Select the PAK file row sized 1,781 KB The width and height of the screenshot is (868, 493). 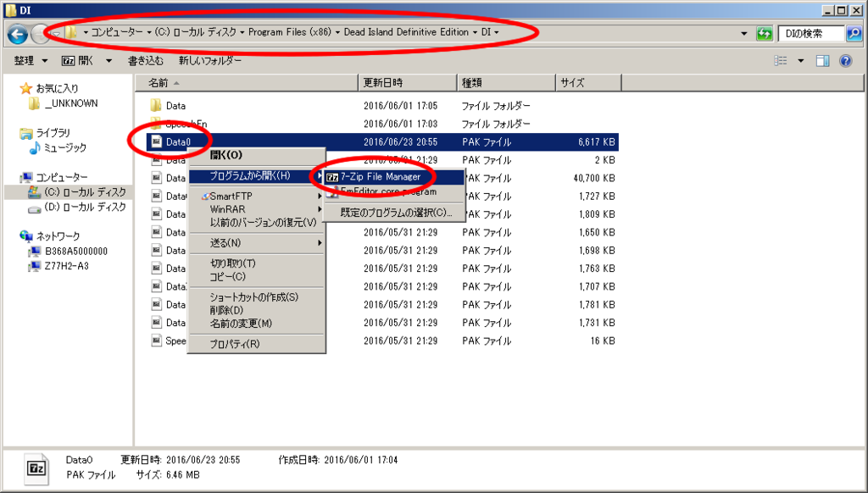pos(382,305)
